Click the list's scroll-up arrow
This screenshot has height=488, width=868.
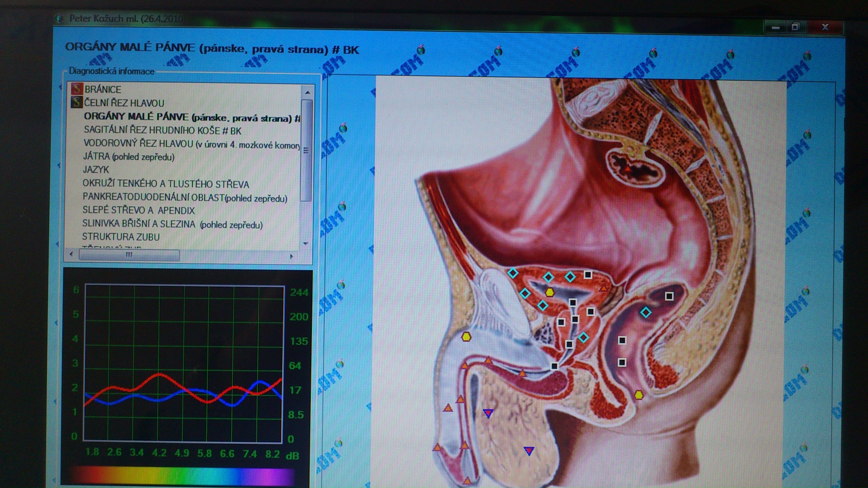(307, 92)
